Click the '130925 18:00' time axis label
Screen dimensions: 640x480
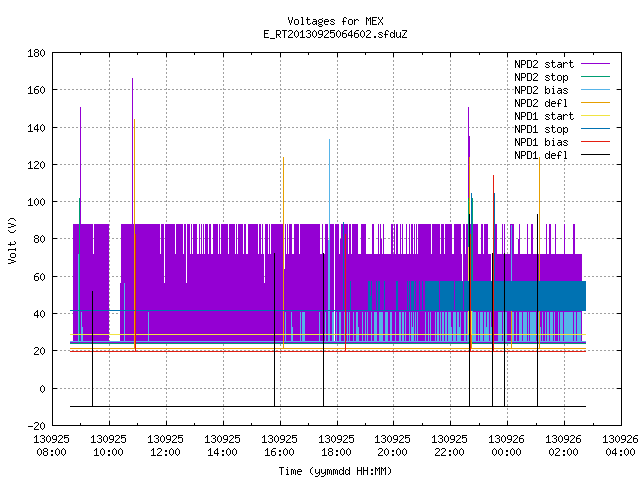coord(336,446)
